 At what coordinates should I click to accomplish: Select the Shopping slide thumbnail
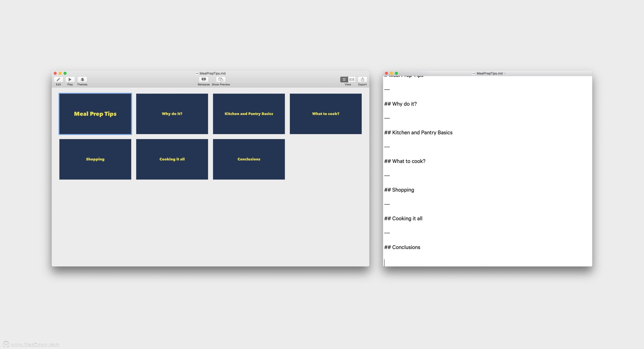[x=95, y=159]
